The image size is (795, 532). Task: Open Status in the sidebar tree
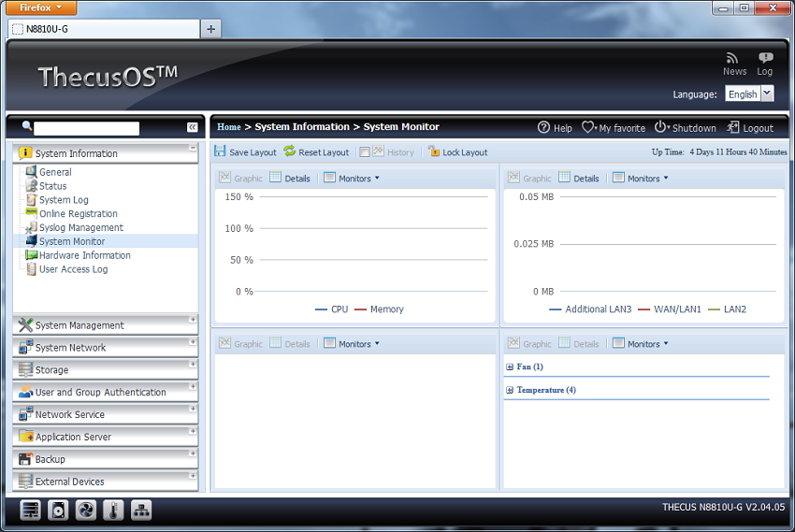tap(52, 186)
